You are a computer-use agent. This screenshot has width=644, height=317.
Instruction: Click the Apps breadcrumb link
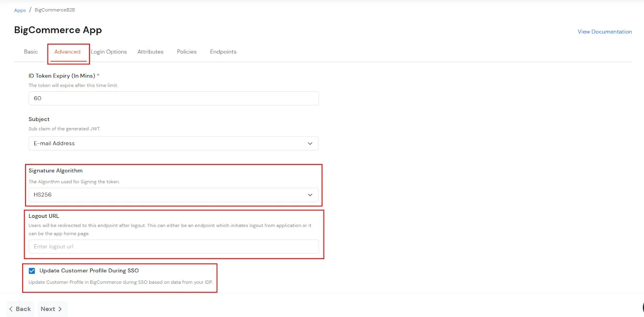[20, 10]
